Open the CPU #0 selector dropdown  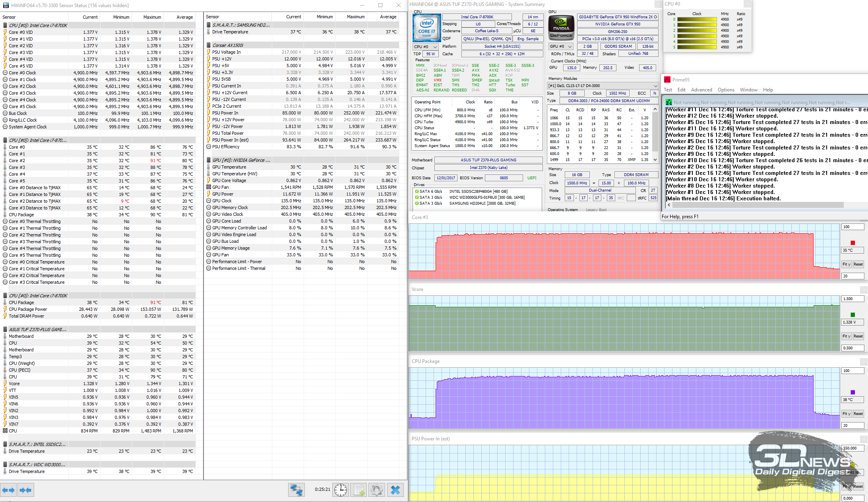pyautogui.click(x=426, y=47)
